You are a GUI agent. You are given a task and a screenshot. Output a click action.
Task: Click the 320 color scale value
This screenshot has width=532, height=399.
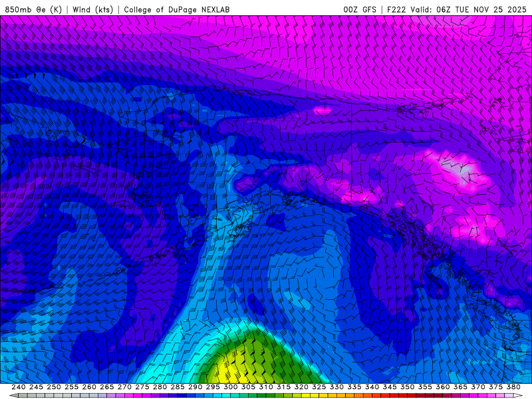tap(301, 387)
